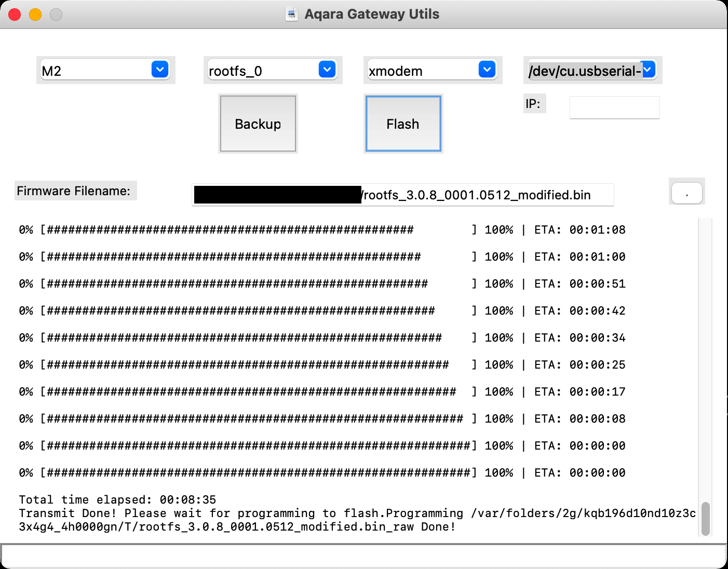Close the Aqara Gateway Utils window
The width and height of the screenshot is (728, 569).
[x=15, y=15]
